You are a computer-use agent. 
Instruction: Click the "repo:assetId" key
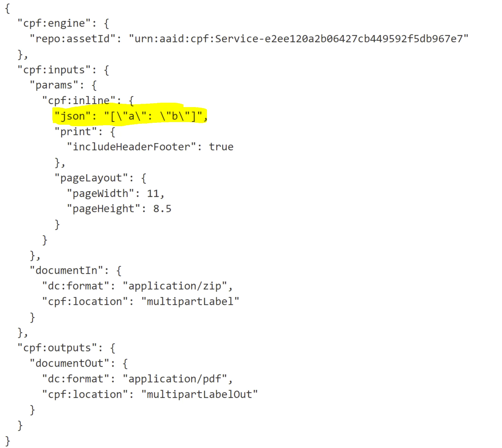[x=73, y=39]
